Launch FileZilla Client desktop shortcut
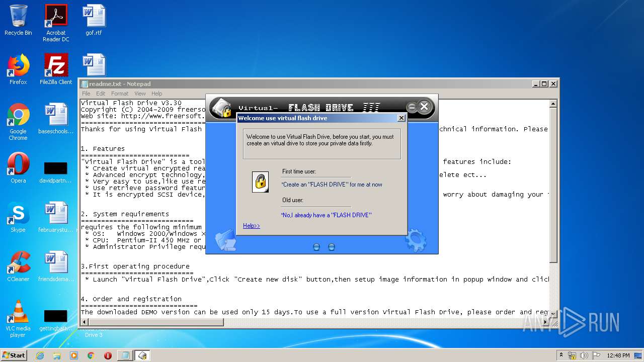 tap(56, 69)
